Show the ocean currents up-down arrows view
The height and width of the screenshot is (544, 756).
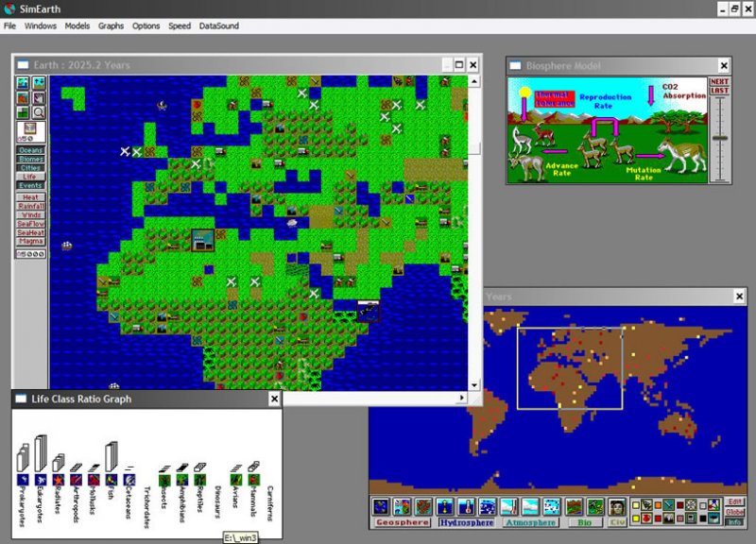(444, 507)
